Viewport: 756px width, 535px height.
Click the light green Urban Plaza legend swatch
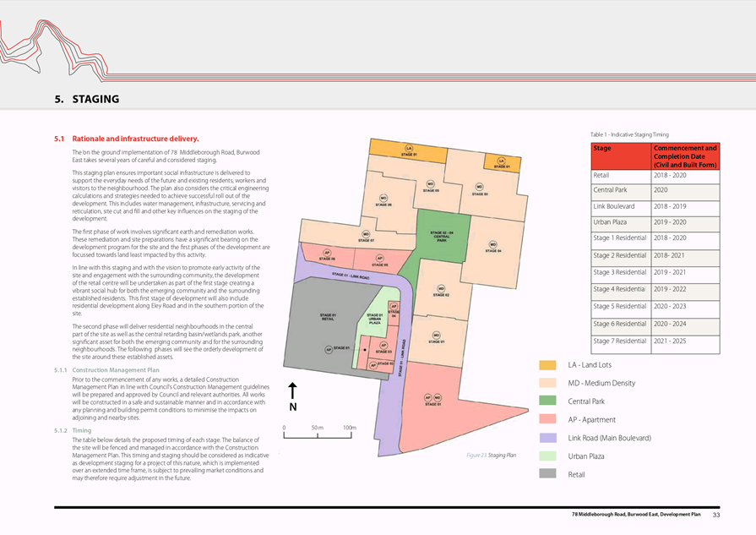click(547, 456)
